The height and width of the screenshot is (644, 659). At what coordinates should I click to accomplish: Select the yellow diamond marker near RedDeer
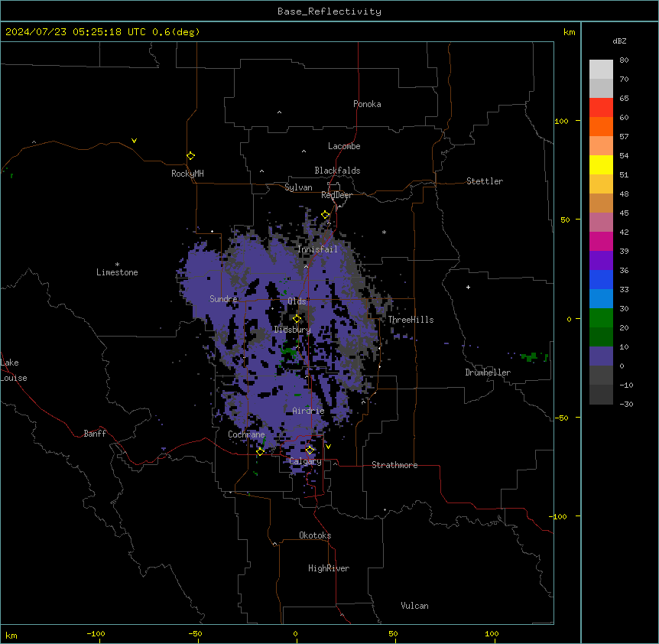point(326,215)
